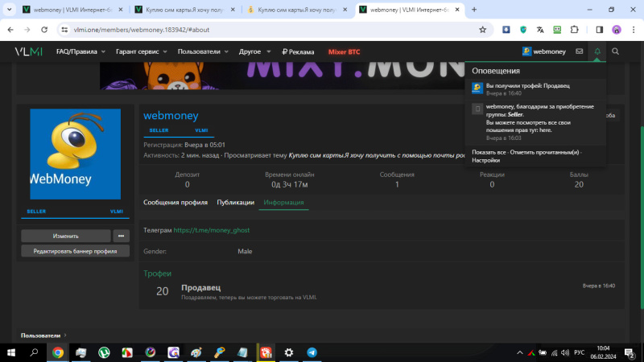Open the blue download extension icon
The height and width of the screenshot is (362, 644).
point(506,30)
